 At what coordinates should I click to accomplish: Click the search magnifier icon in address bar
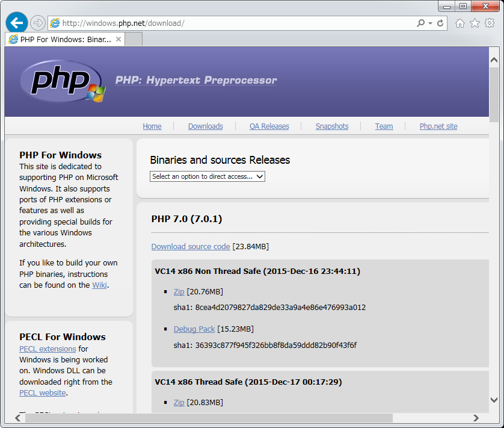click(x=420, y=23)
